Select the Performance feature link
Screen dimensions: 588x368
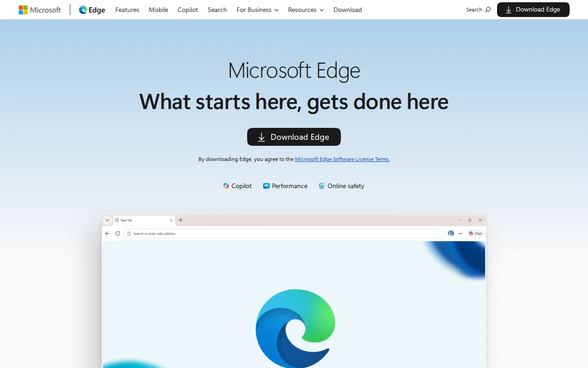(285, 186)
